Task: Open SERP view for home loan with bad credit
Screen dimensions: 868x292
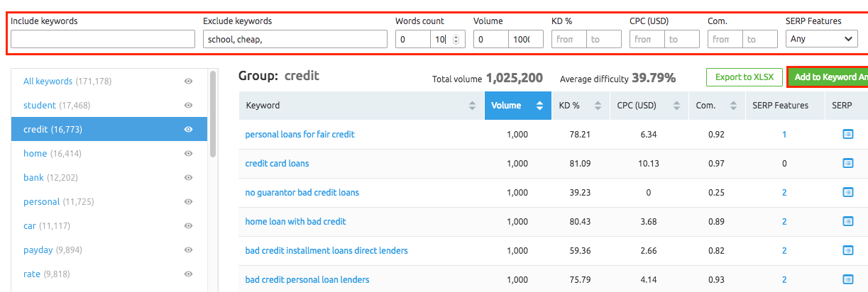Action: pyautogui.click(x=847, y=221)
